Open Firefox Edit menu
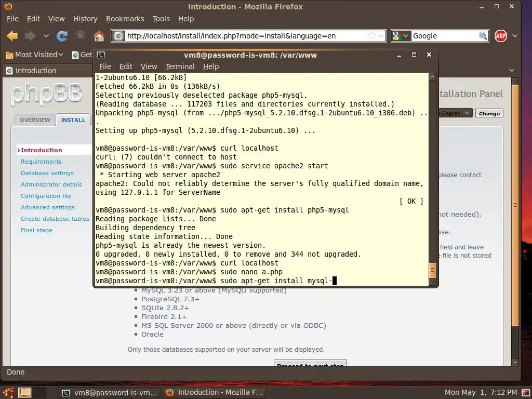The height and width of the screenshot is (399, 532). [33, 19]
